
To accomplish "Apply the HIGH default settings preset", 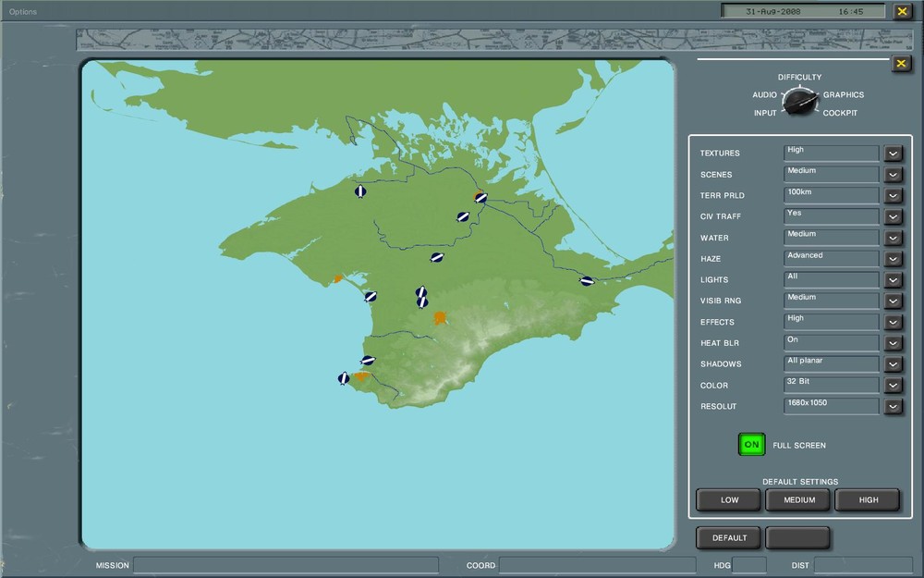I will [868, 499].
